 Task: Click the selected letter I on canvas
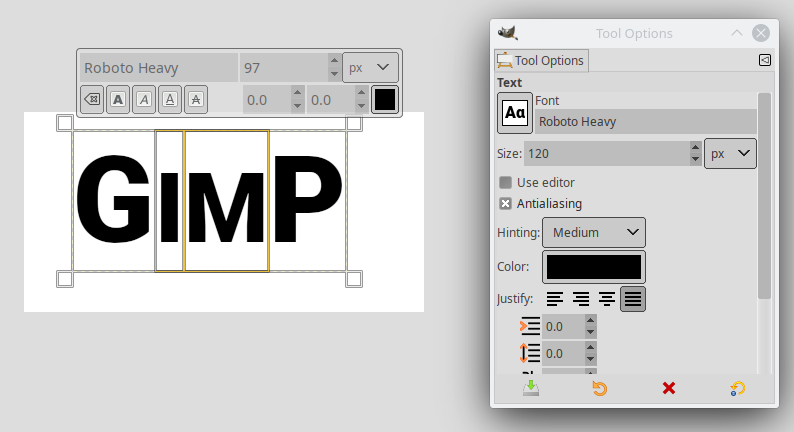click(x=169, y=207)
